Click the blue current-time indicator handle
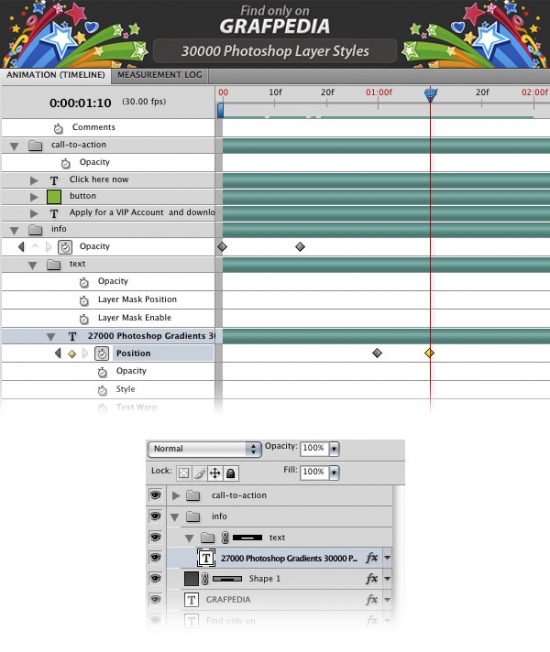This screenshot has height=652, width=550. (430, 95)
